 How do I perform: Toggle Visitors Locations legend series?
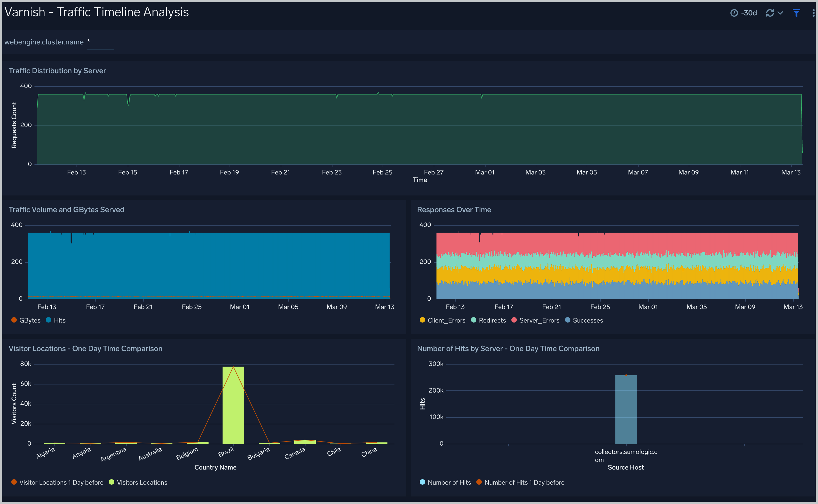[138, 482]
